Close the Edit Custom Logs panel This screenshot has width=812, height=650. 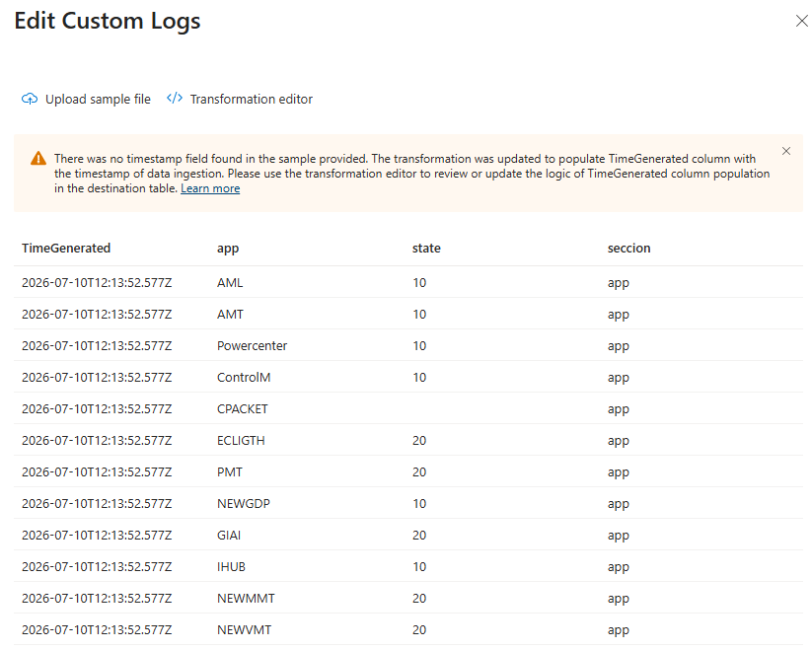pos(802,21)
